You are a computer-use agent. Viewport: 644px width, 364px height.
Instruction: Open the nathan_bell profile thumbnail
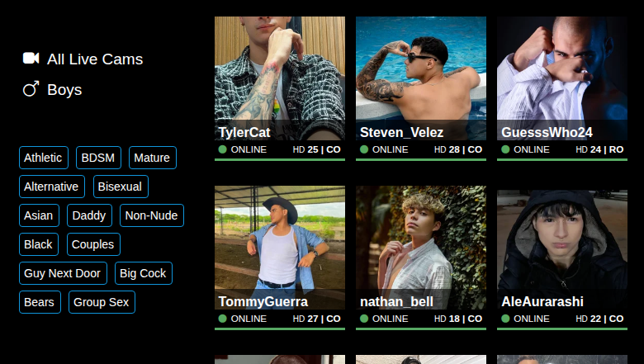click(x=421, y=248)
